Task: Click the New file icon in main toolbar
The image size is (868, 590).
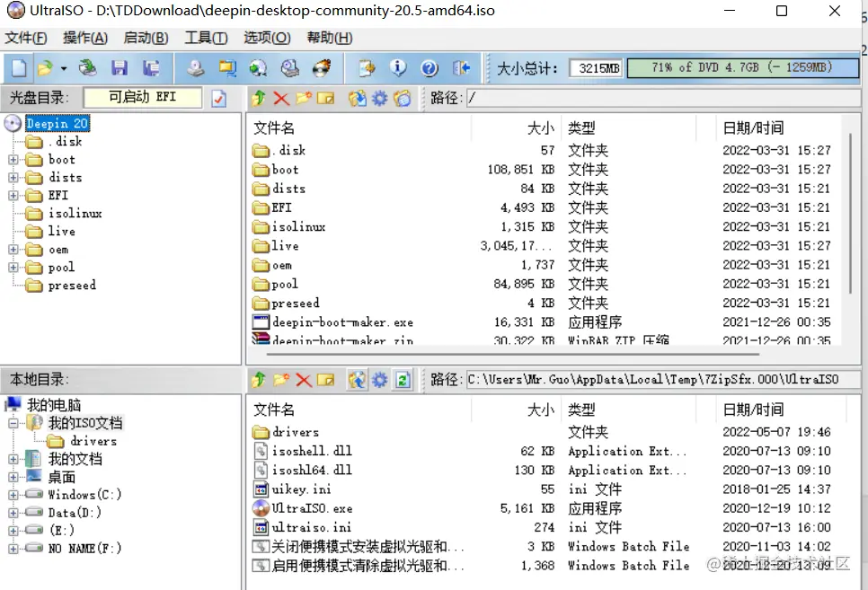Action: click(19, 68)
